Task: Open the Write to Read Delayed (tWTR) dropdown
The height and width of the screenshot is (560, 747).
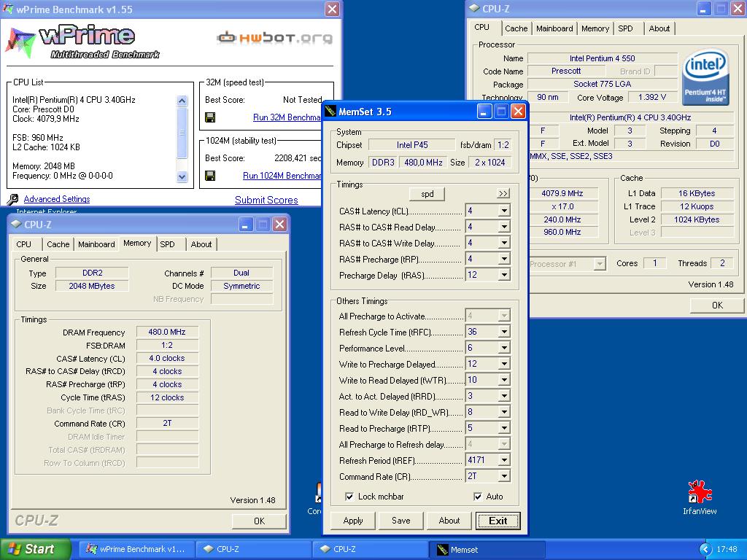Action: coord(504,380)
